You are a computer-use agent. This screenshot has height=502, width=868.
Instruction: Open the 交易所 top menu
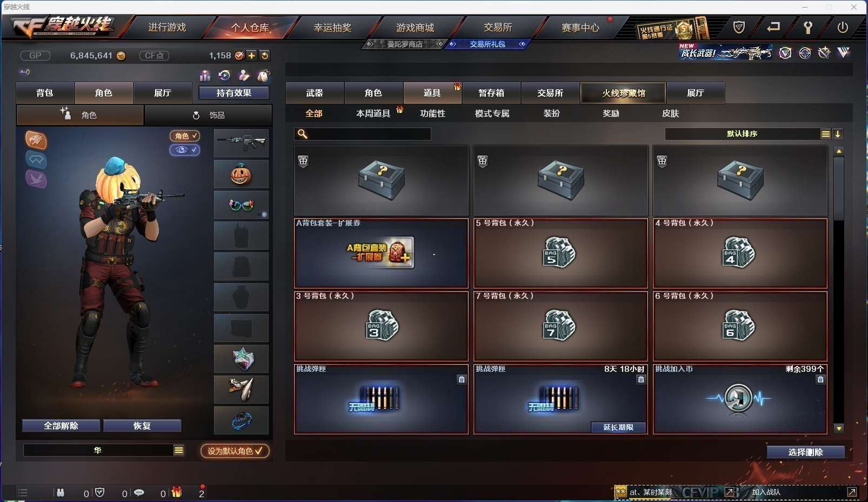498,27
